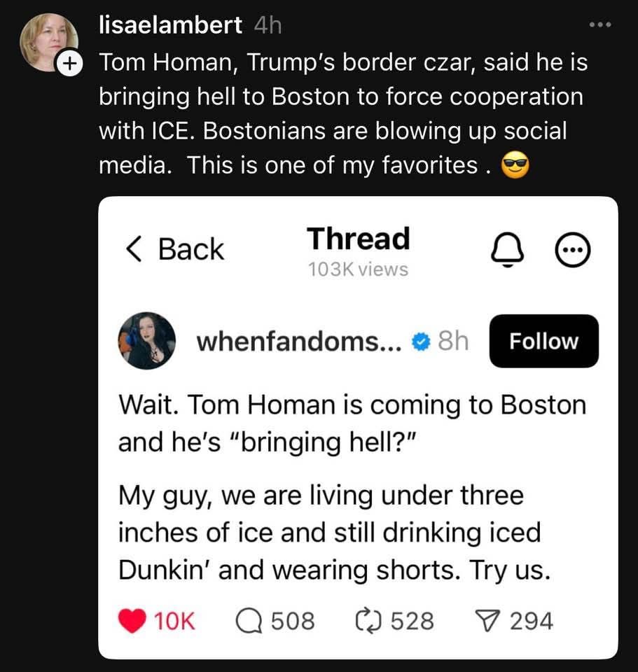Image resolution: width=638 pixels, height=672 pixels.
Task: Open the circled ellipsis options in the Thread header
Action: point(573,250)
